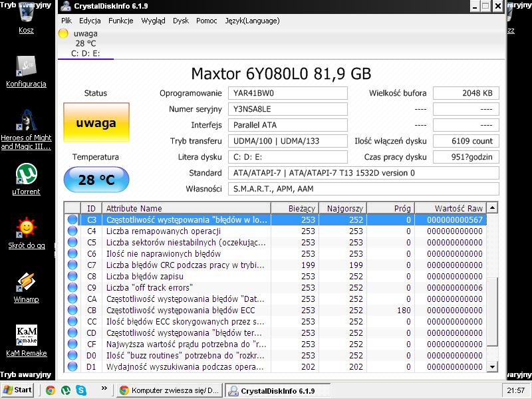Click the blue status dot for attribute C4
This screenshot has width=532, height=399.
[x=72, y=231]
